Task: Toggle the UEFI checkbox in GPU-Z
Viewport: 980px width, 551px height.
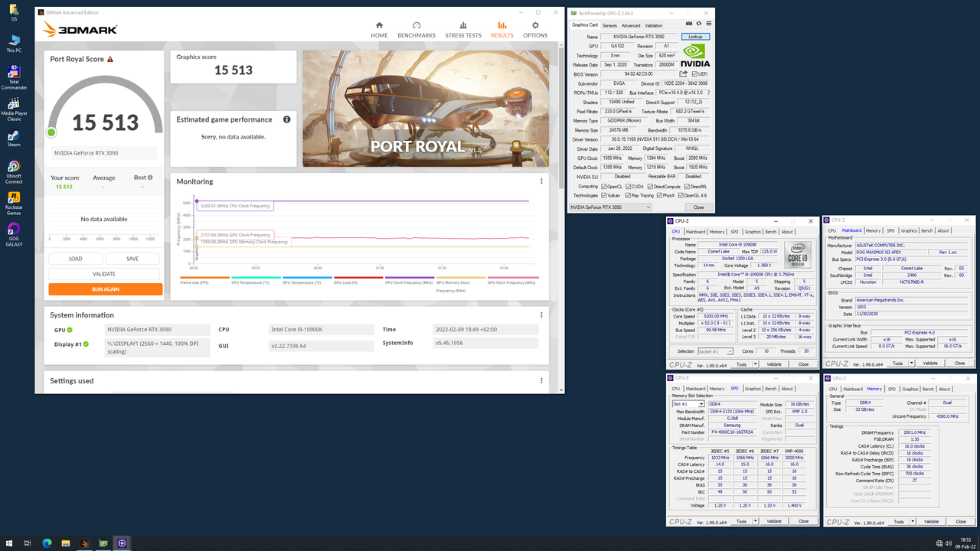Action: (694, 74)
